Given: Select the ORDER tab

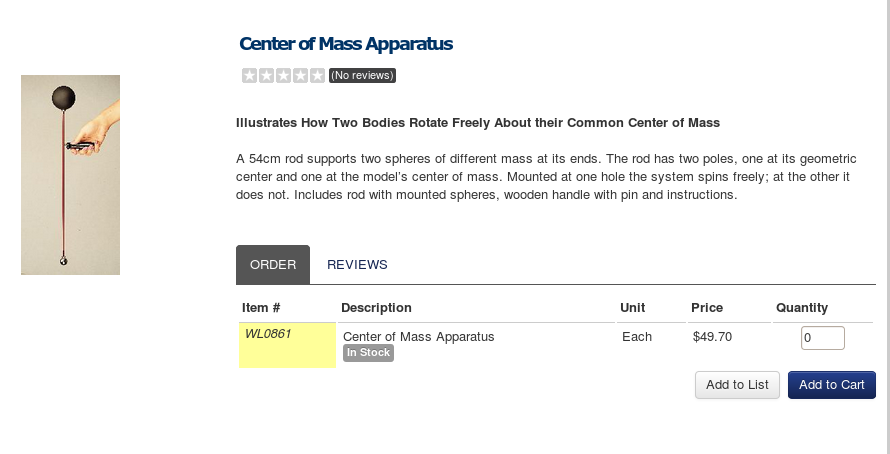Looking at the screenshot, I should (273, 265).
